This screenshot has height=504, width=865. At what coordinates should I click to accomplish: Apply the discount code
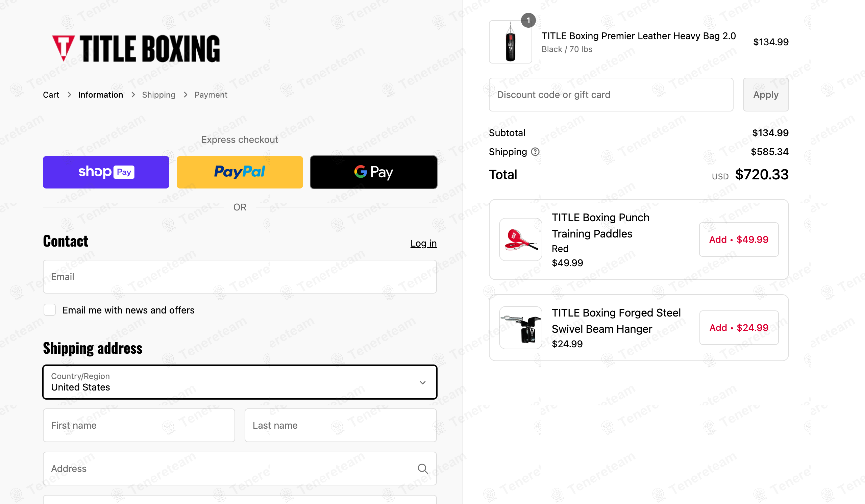coord(765,95)
